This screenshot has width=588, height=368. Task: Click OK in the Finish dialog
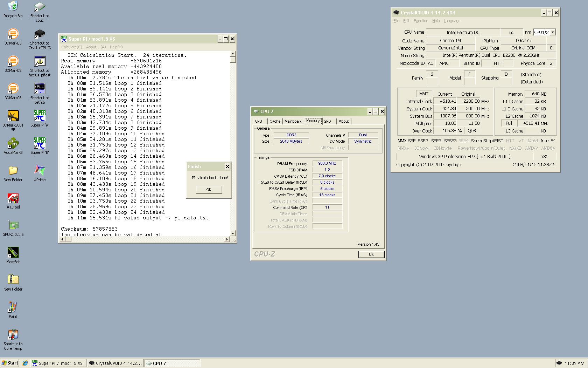tap(209, 190)
